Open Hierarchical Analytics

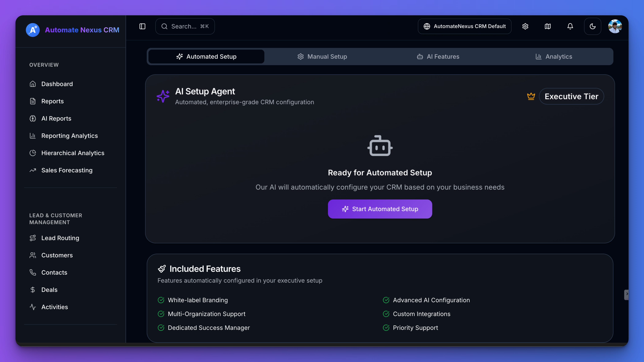73,153
